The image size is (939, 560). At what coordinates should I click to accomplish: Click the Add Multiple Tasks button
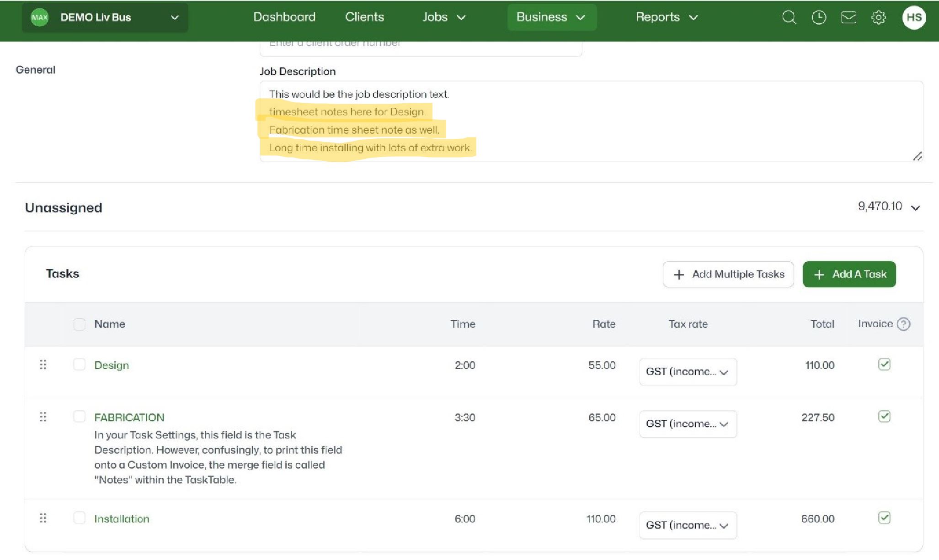(728, 274)
